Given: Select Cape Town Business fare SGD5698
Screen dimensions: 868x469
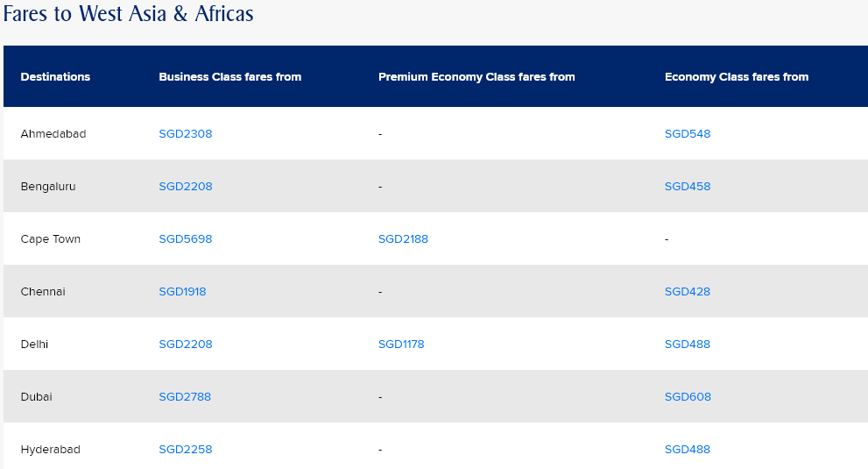Looking at the screenshot, I should [x=185, y=239].
